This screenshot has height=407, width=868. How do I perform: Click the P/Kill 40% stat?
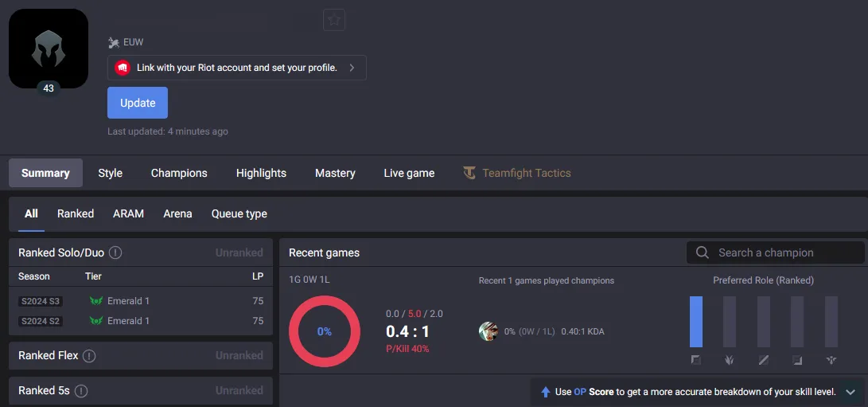407,349
